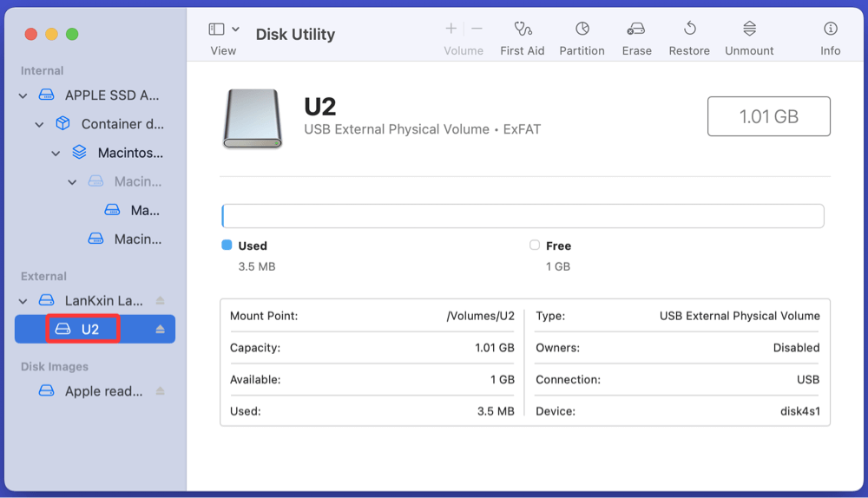
Task: Click the Erase toolbar icon
Action: (636, 29)
